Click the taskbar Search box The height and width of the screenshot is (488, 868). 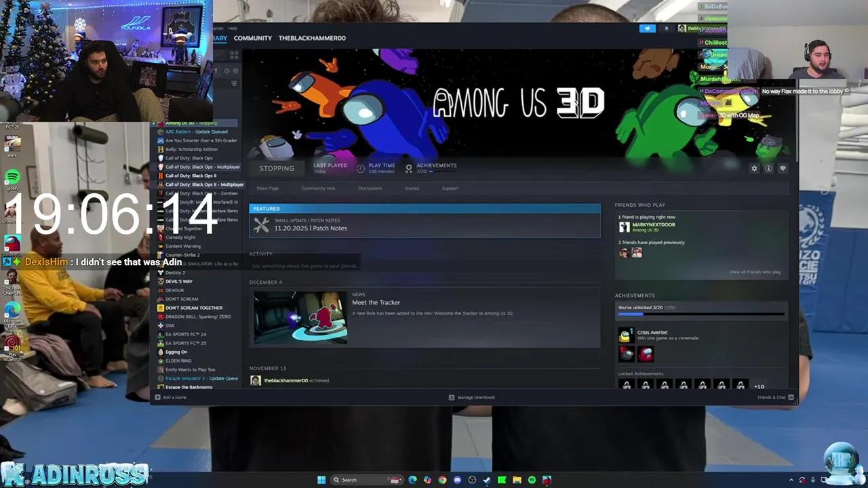(x=366, y=480)
